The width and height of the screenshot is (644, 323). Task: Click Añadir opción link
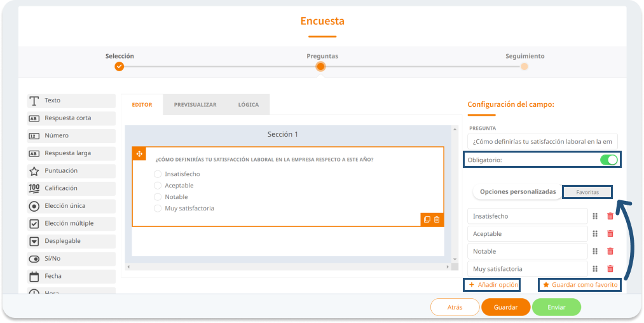(x=493, y=285)
